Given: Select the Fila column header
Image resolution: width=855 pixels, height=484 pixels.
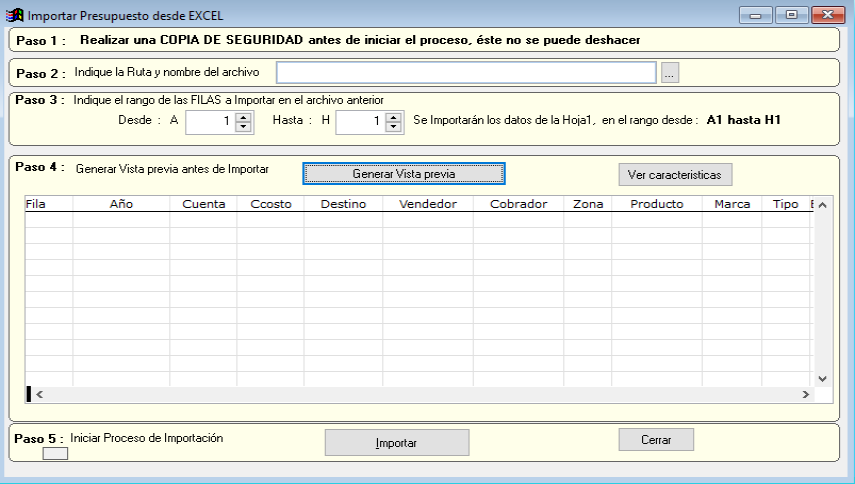Looking at the screenshot, I should (x=49, y=204).
